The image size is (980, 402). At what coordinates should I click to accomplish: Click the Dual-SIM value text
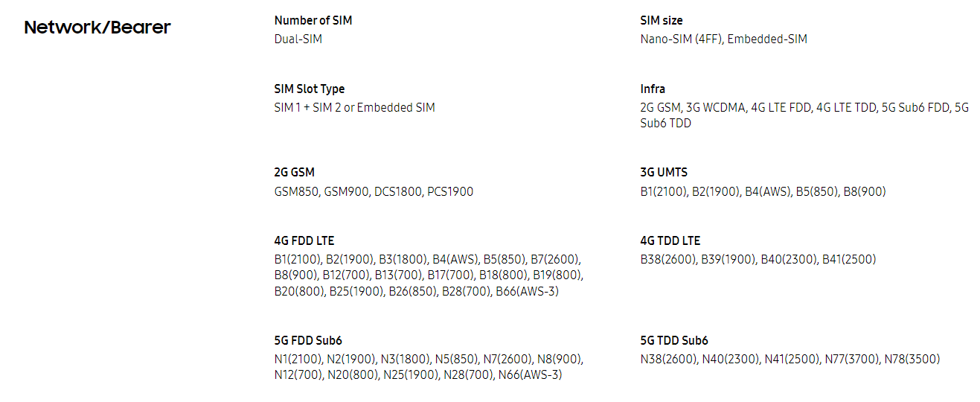click(298, 39)
